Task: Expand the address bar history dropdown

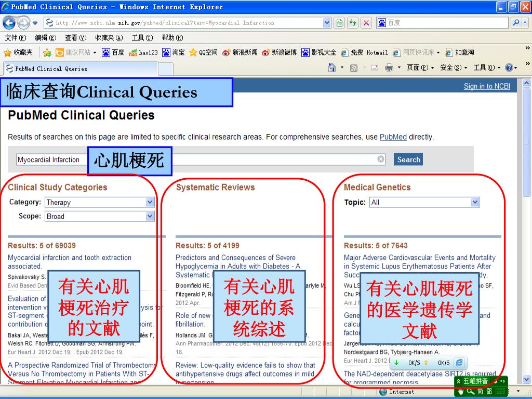Action: tap(327, 23)
